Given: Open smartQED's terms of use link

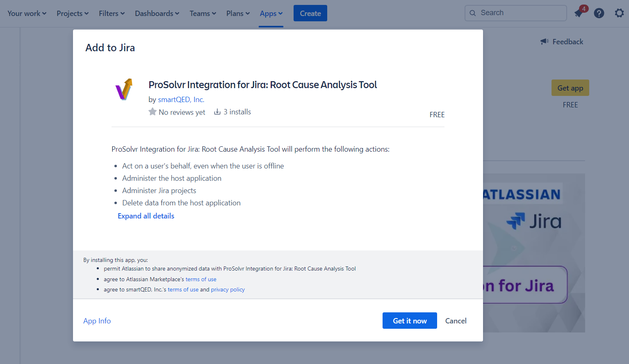Looking at the screenshot, I should (x=183, y=289).
